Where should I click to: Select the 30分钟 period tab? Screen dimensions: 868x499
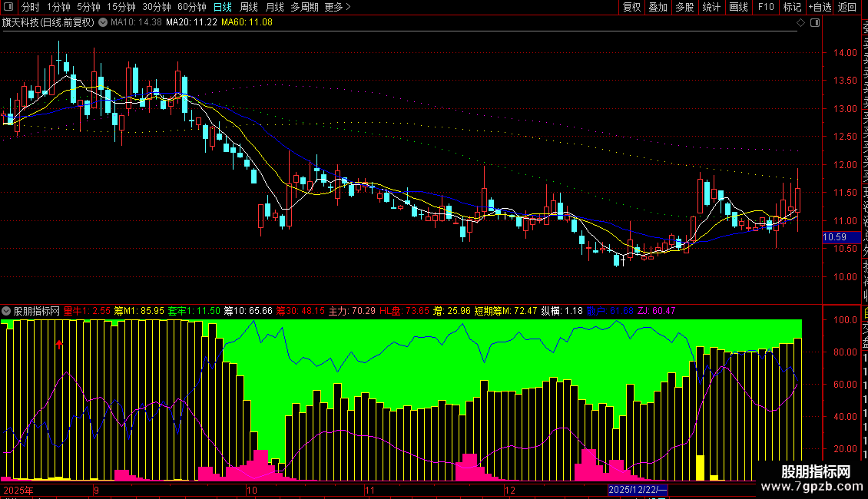[x=157, y=7]
